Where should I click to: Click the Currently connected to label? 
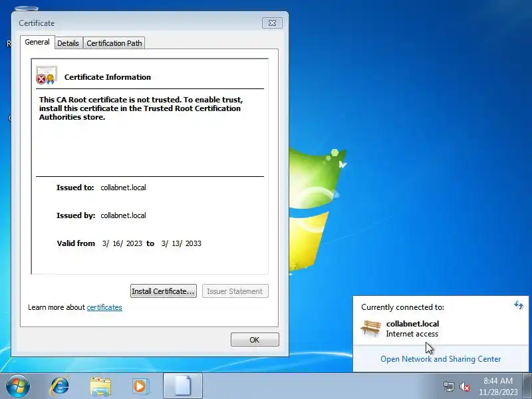(x=402, y=307)
